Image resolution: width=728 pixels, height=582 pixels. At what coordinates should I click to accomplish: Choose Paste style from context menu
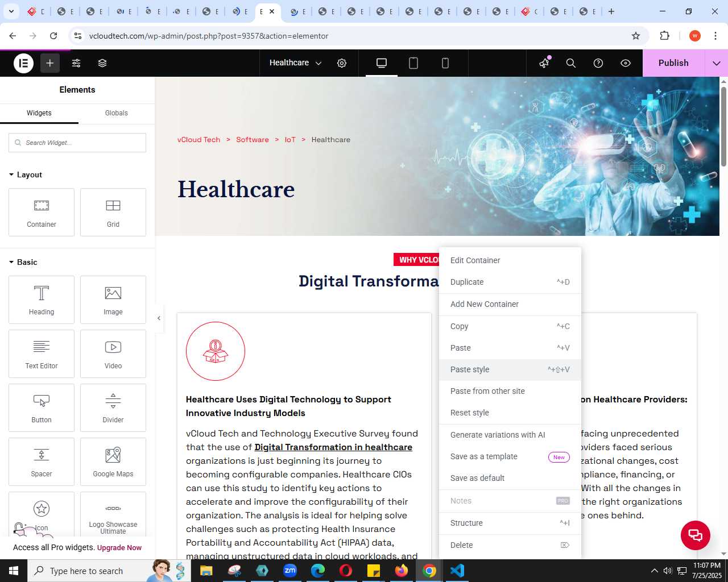click(510, 369)
